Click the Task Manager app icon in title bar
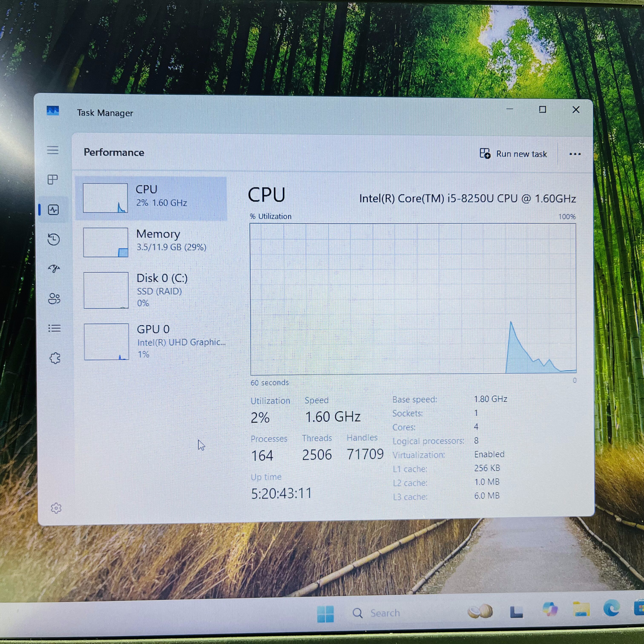Viewport: 644px width, 644px height. (x=53, y=111)
